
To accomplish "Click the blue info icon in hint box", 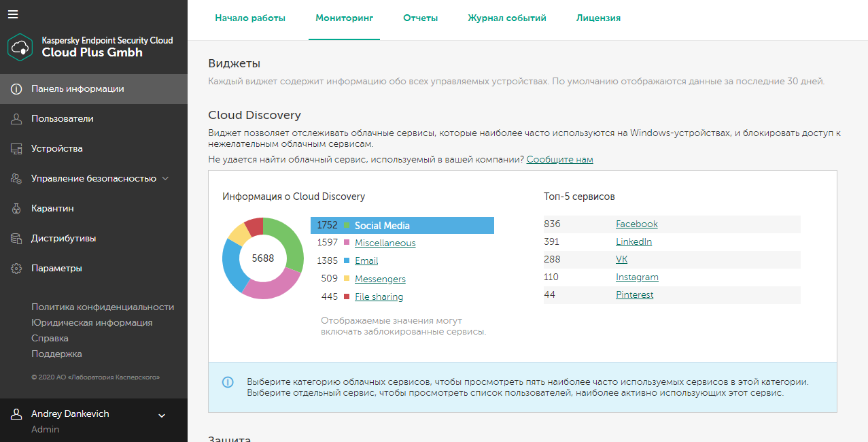I will point(228,382).
